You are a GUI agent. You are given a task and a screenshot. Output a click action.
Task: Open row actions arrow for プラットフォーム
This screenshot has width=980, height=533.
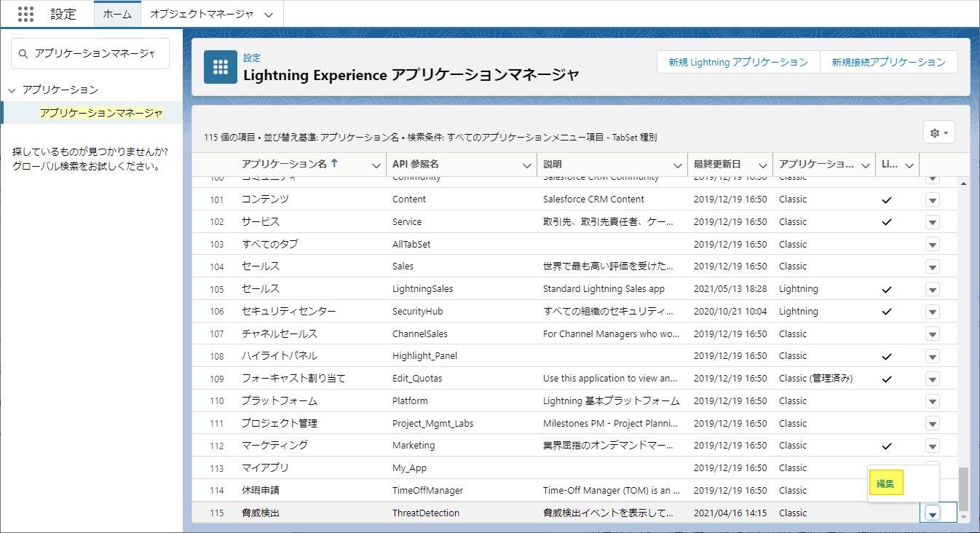click(933, 401)
